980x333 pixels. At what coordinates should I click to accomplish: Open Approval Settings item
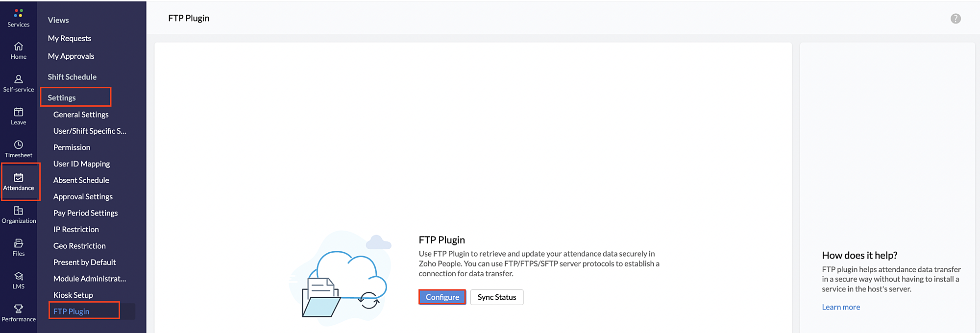83,197
